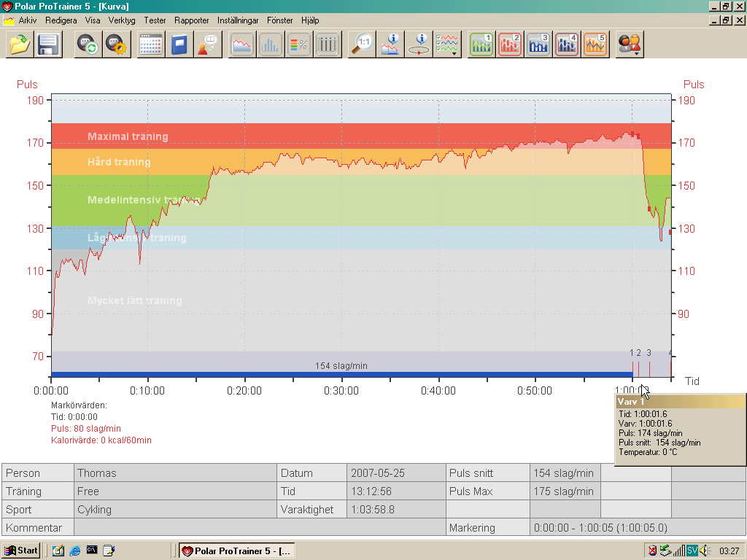Open the percent distribution view icon
Image resolution: width=747 pixels, height=560 pixels.
(299, 44)
